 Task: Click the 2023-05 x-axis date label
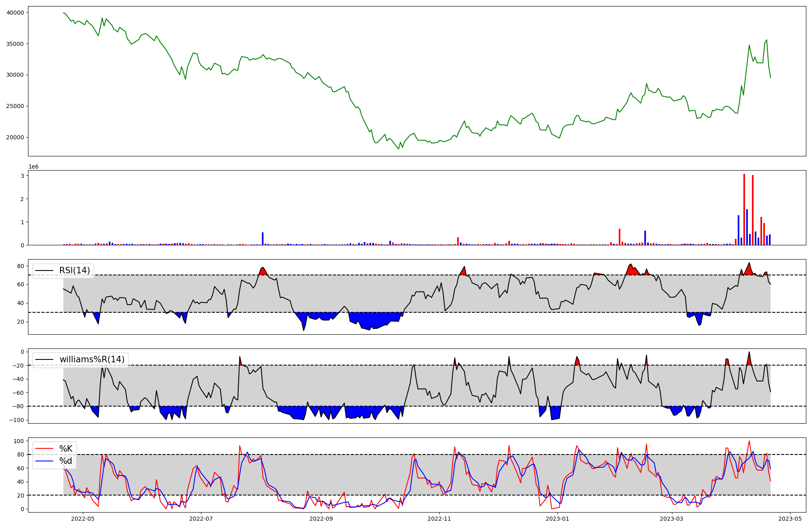tap(790, 518)
